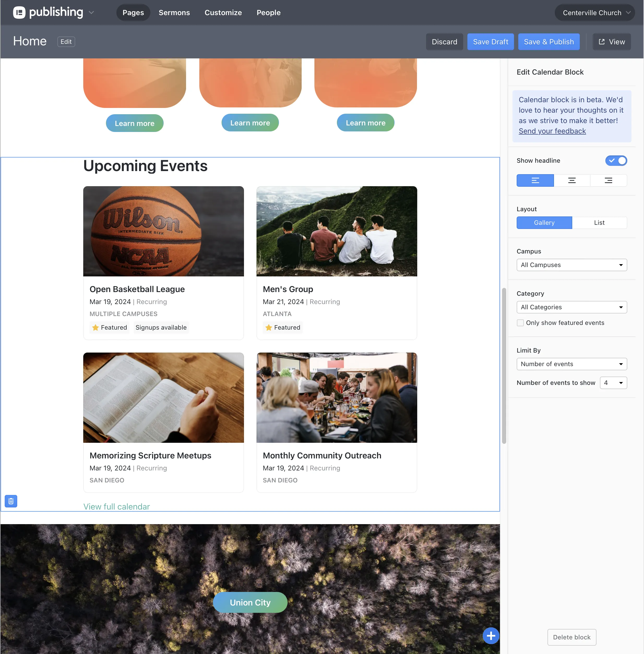Click Save & Publish
This screenshot has width=644, height=654.
click(548, 41)
